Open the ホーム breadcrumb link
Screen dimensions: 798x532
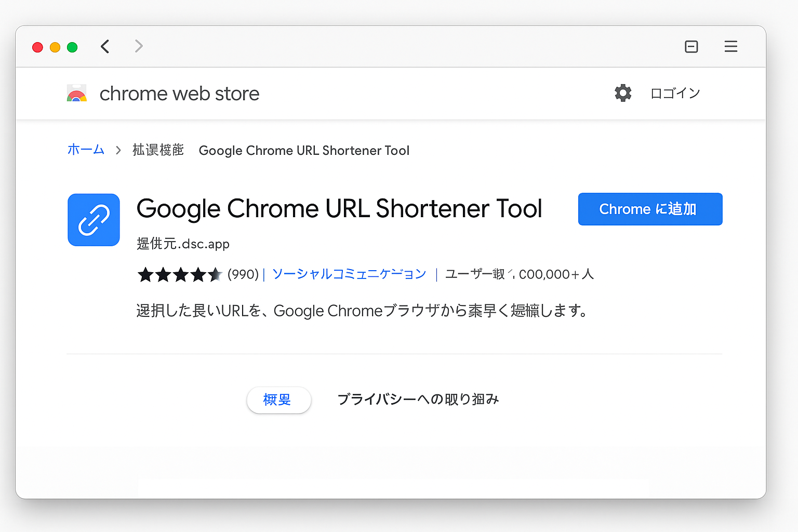(x=86, y=150)
